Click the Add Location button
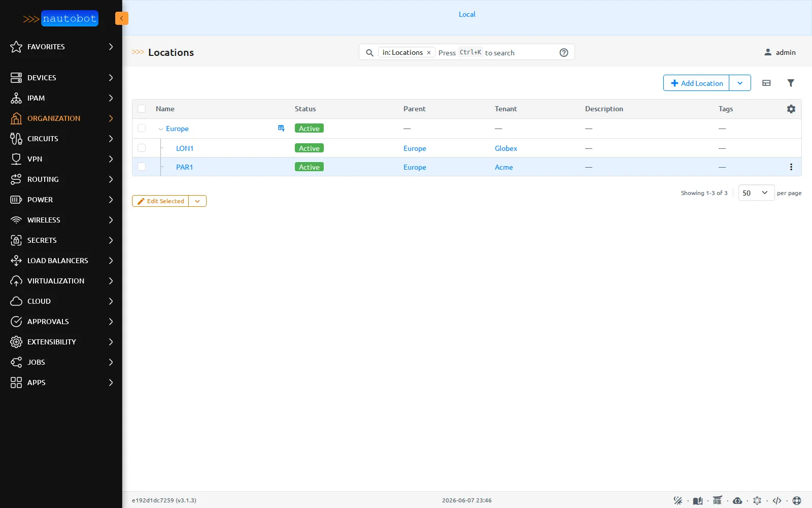 coord(696,83)
